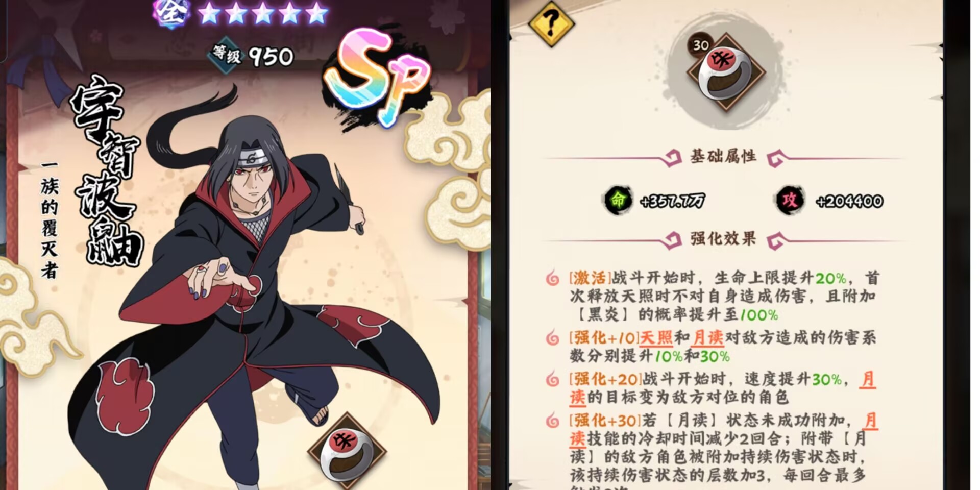Viewport: 980px width, 490px height.
Task: Click the swirl bullet beside 强化+10
Action: tap(553, 338)
